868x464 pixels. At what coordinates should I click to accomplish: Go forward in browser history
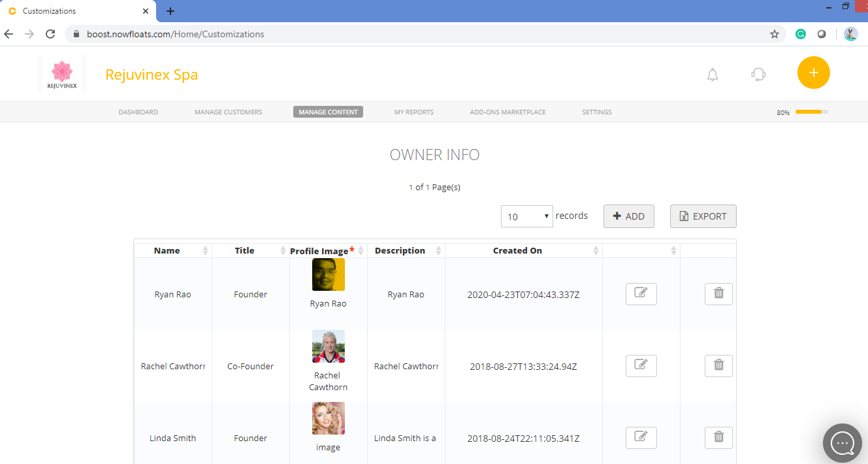point(29,34)
